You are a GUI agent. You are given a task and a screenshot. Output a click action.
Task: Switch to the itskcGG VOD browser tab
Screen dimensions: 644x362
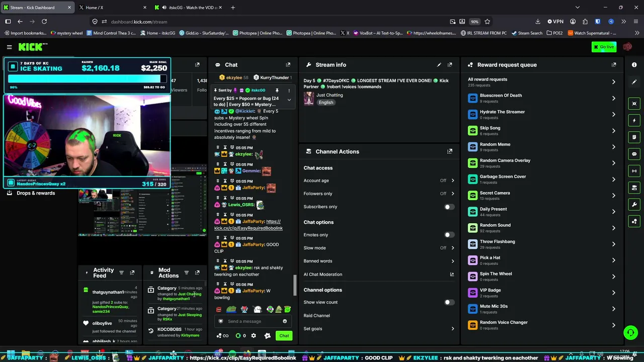point(189,8)
